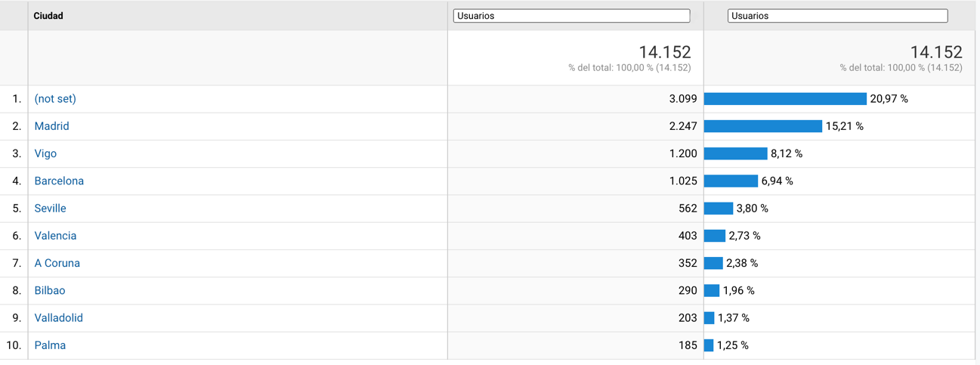Click the 14.152 total in the numeric column
Image resolution: width=980 pixels, height=365 pixels.
[665, 52]
